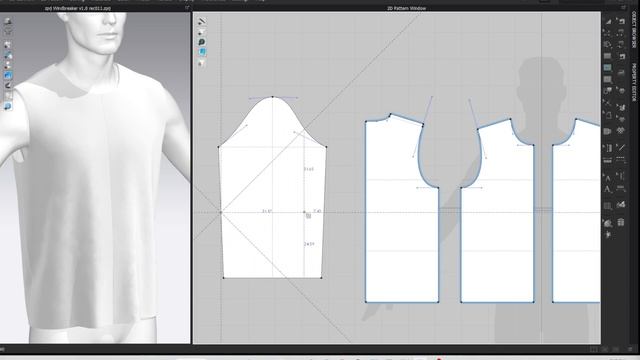Click the sleeve cap top curve point
The width and height of the screenshot is (640, 360).
[273, 97]
